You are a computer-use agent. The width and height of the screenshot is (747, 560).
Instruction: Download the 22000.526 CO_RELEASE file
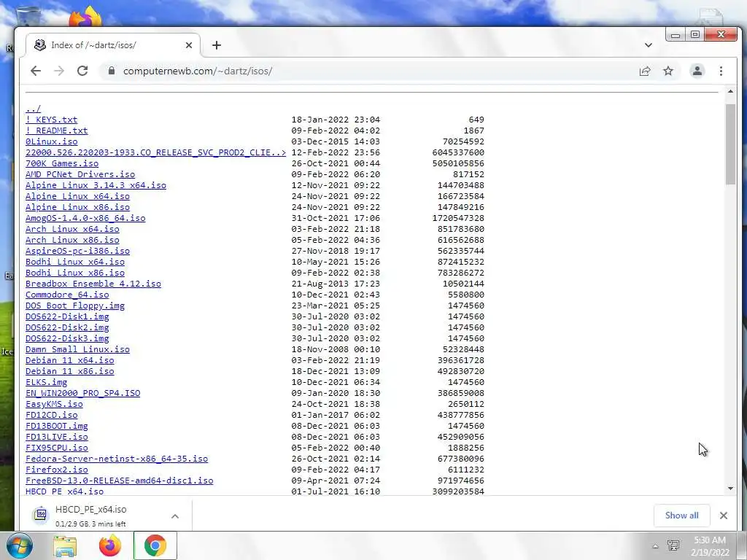[156, 152]
